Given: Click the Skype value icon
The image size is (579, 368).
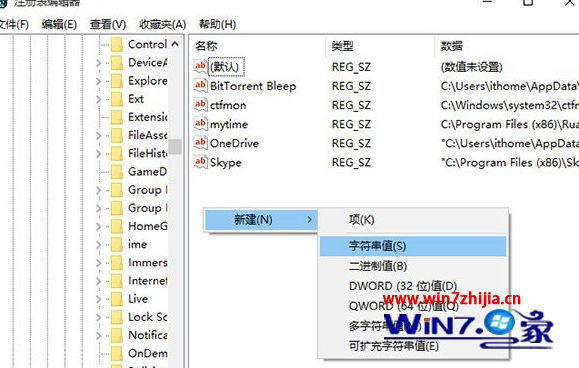Looking at the screenshot, I should 201,162.
